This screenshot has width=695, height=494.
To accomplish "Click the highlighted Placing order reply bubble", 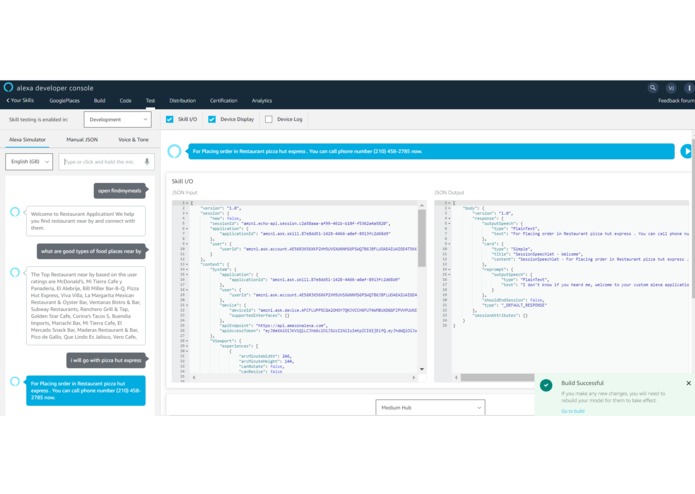I will (x=86, y=390).
